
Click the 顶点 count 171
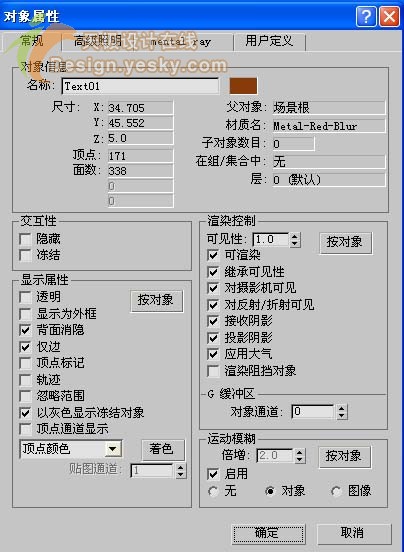(141, 156)
